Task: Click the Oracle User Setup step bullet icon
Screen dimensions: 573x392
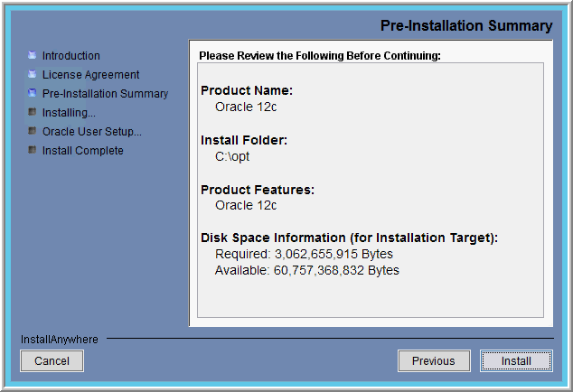Action: coord(33,131)
